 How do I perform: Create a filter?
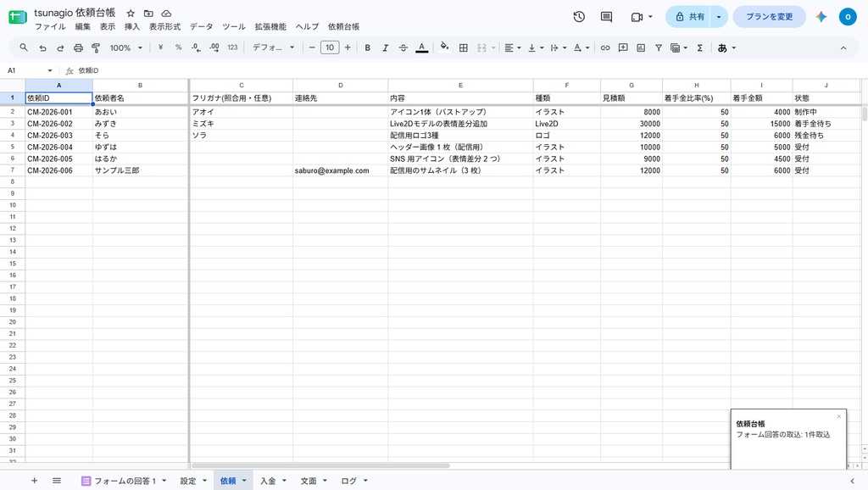tap(658, 48)
